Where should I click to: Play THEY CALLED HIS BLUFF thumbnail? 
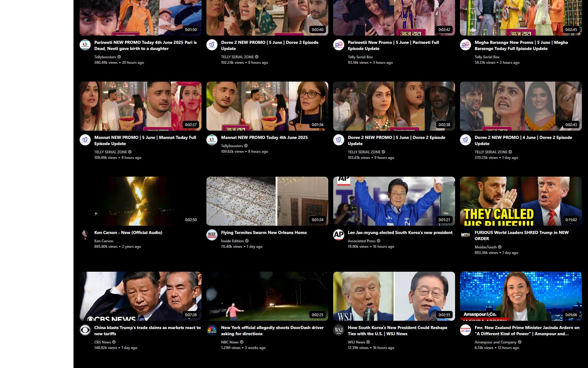click(521, 201)
